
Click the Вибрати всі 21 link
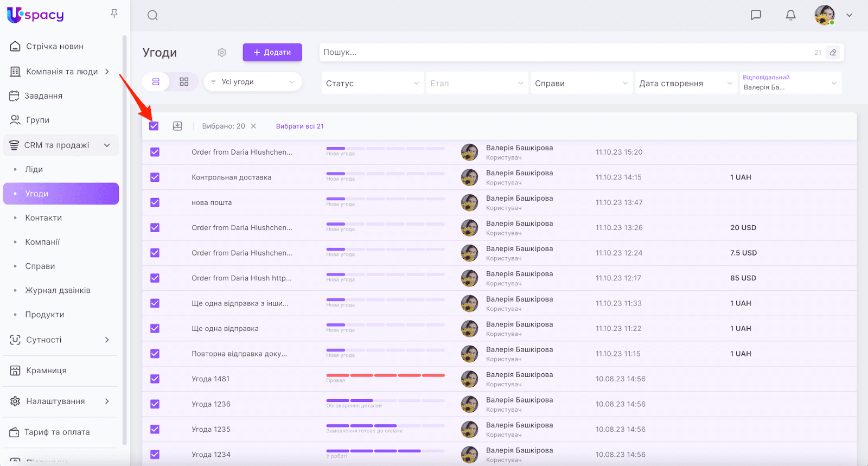point(299,126)
